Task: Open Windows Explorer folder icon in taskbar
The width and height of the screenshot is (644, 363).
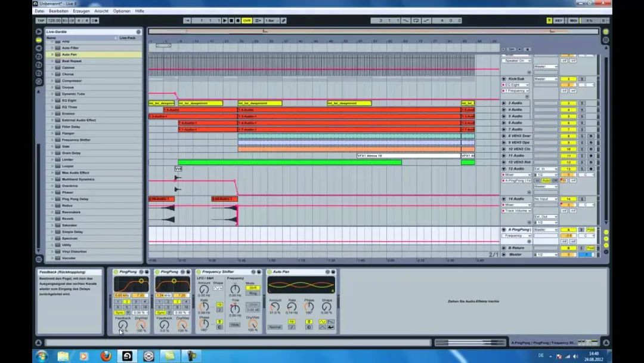Action: click(63, 356)
